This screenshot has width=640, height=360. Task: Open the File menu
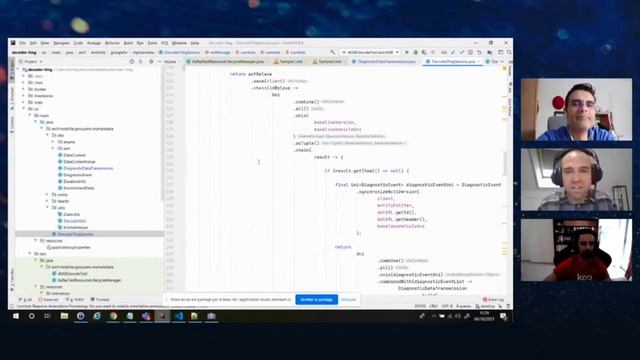[22, 43]
